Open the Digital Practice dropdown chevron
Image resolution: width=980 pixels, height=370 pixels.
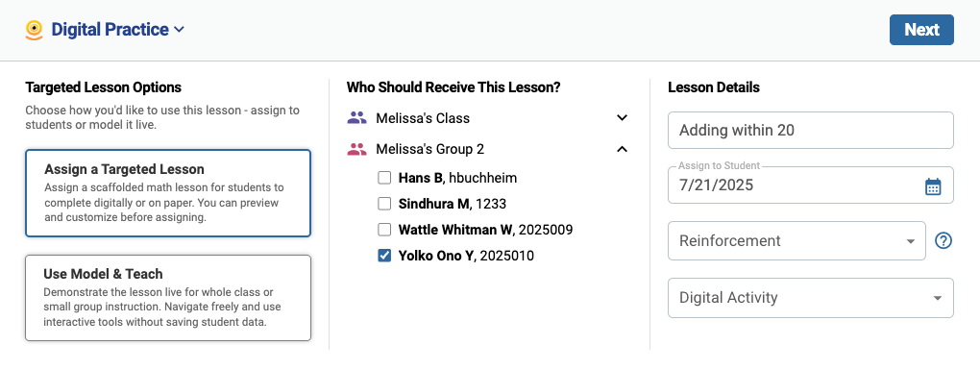pyautogui.click(x=179, y=30)
